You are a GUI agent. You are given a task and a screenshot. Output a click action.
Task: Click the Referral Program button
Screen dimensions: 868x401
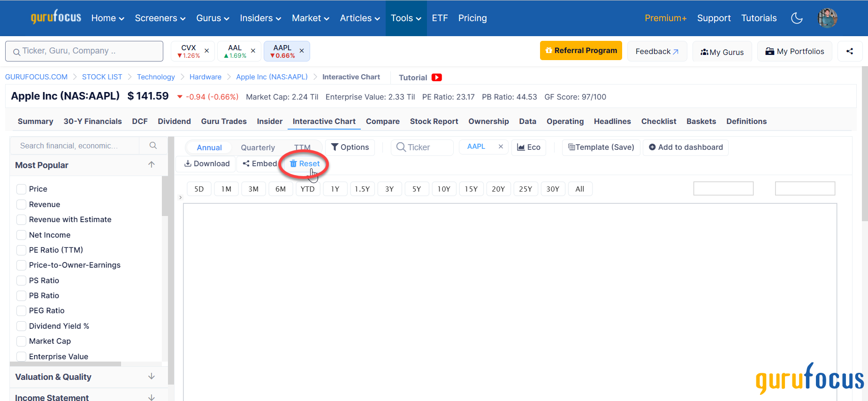point(581,51)
